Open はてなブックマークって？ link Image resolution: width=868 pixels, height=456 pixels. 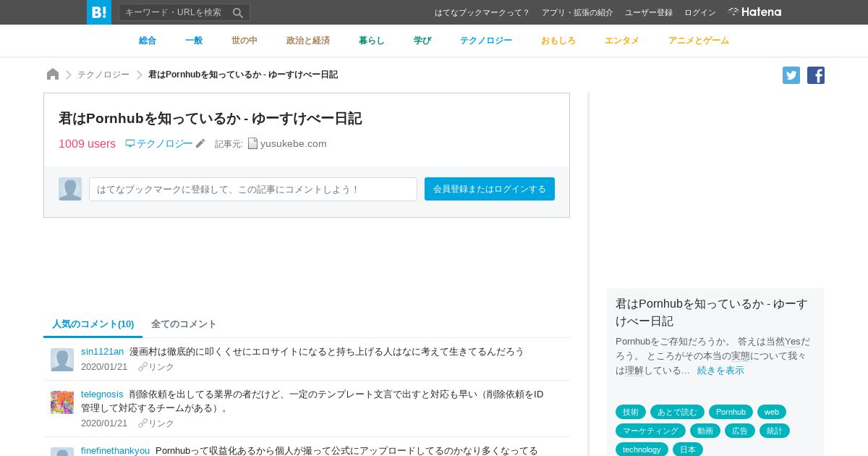(482, 12)
